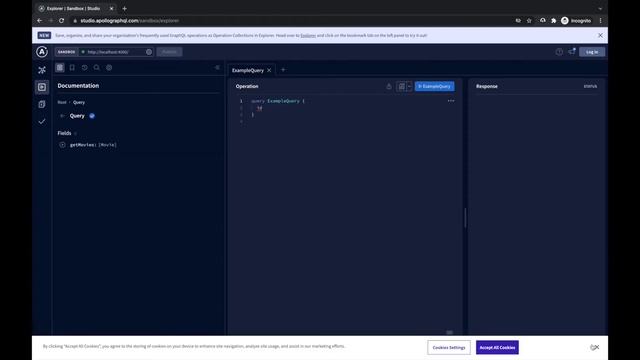Close the ExampleQuery operation tab
The height and width of the screenshot is (360, 640).
coord(269,70)
